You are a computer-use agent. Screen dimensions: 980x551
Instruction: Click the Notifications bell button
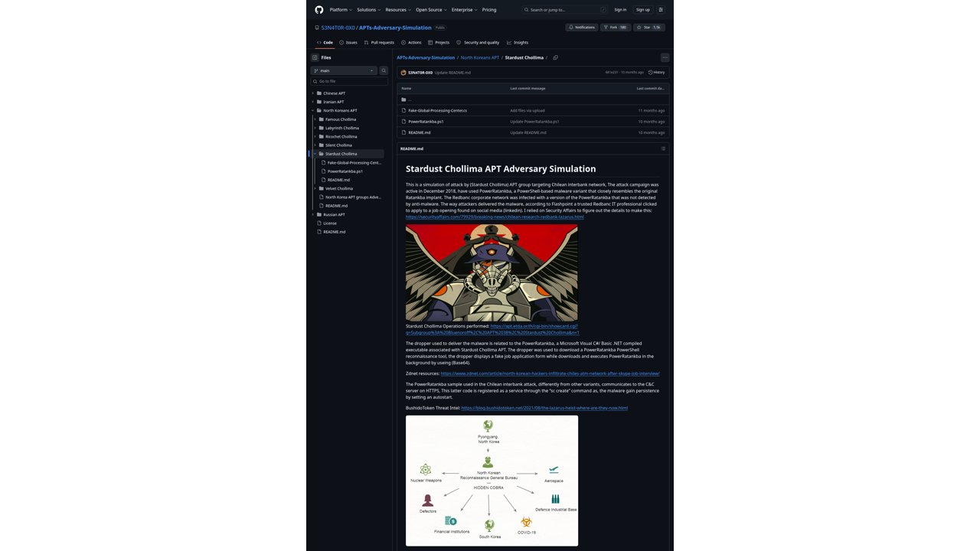coord(582,28)
